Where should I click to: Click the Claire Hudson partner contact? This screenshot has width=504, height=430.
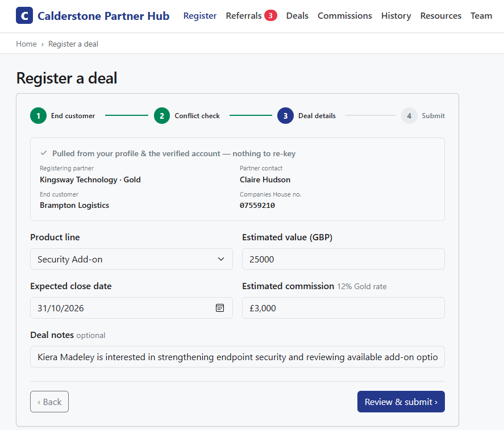click(x=265, y=179)
